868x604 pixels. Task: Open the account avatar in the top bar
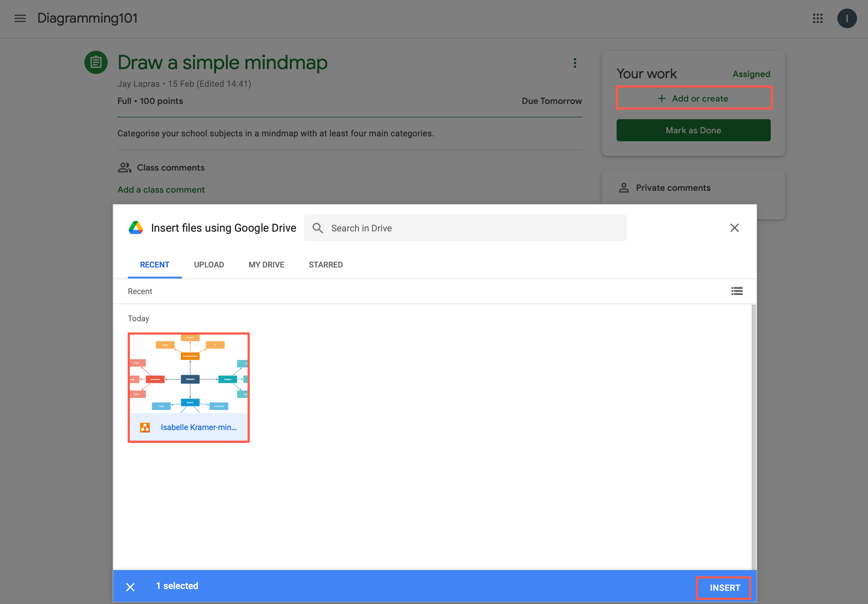pyautogui.click(x=847, y=18)
